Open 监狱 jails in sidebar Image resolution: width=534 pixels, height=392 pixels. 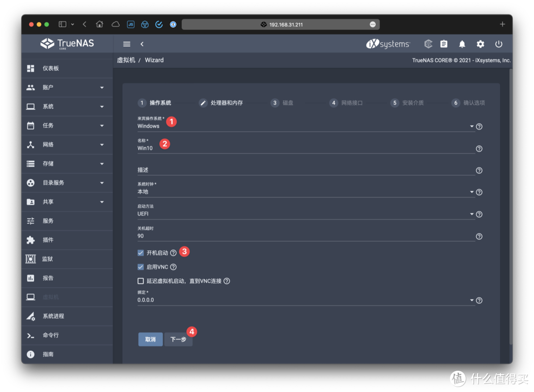click(x=67, y=259)
